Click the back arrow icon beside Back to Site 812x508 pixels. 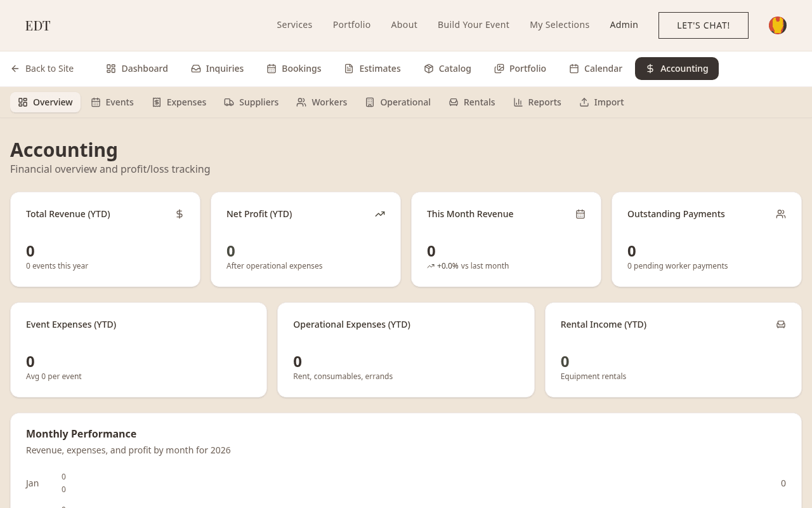[x=15, y=69]
